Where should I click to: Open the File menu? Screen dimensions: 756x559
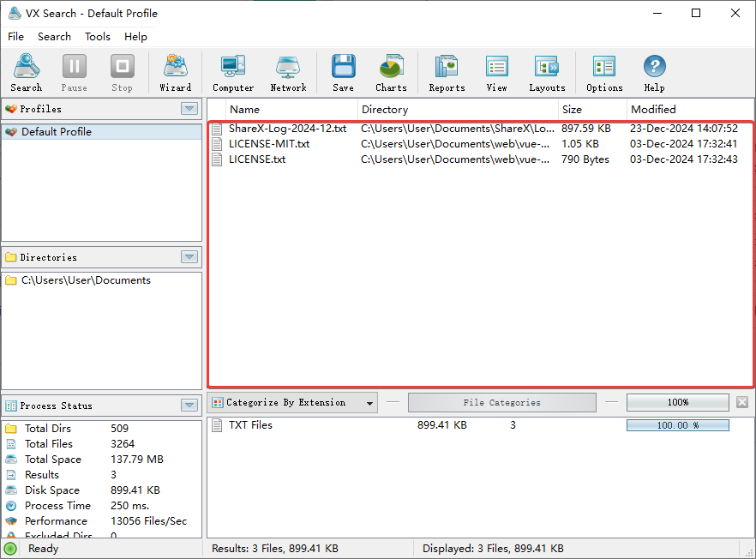click(x=15, y=37)
